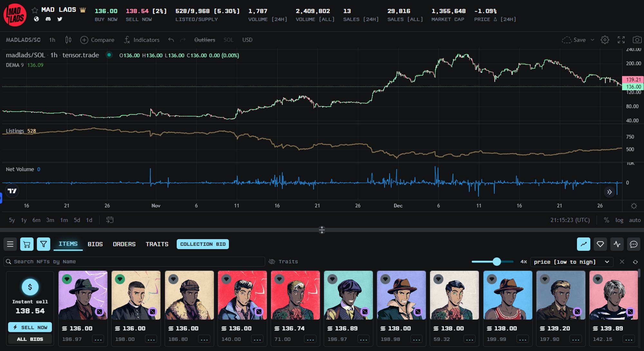Viewport: 644px width, 351px height.
Task: Favorite Mad Lads with star icon
Action: (35, 10)
